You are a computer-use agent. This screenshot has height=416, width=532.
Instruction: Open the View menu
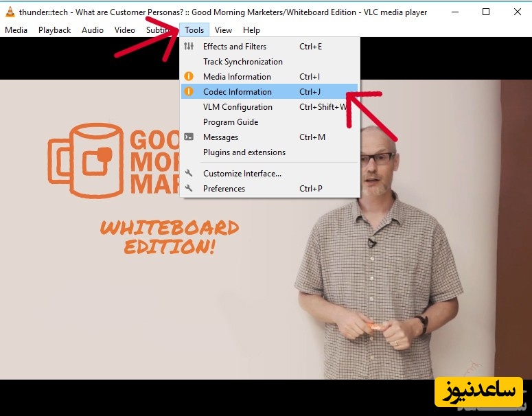click(223, 30)
